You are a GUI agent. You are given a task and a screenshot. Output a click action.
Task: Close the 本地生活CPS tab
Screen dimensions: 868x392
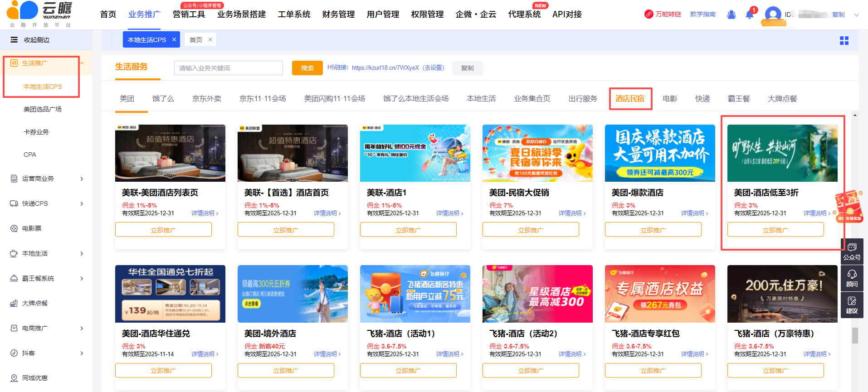coord(174,40)
